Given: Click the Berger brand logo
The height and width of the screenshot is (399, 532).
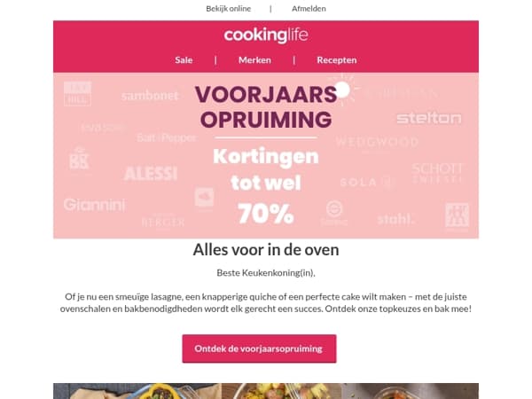Looking at the screenshot, I should click(x=163, y=223).
